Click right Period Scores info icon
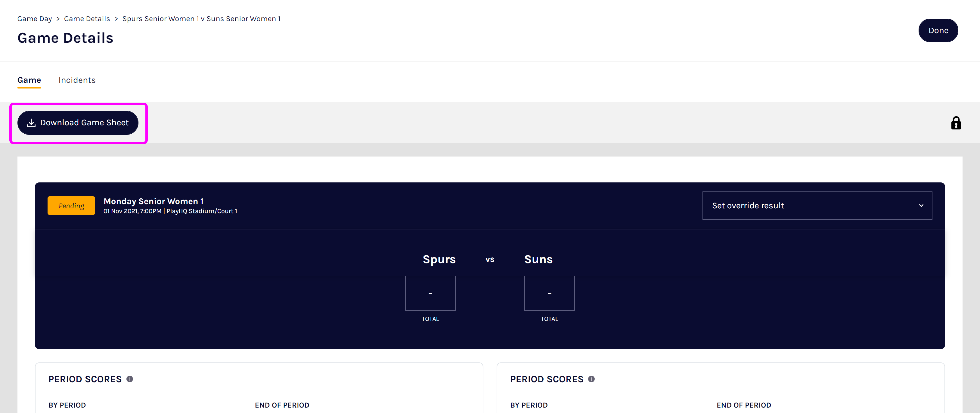Screen dimensions: 980x413 [591, 379]
